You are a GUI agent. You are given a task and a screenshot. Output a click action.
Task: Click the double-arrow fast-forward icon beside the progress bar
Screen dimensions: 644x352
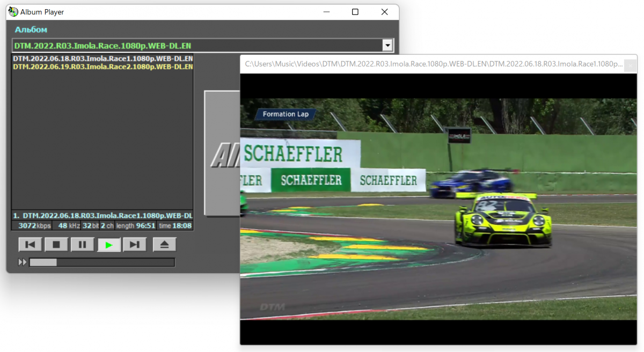click(22, 262)
